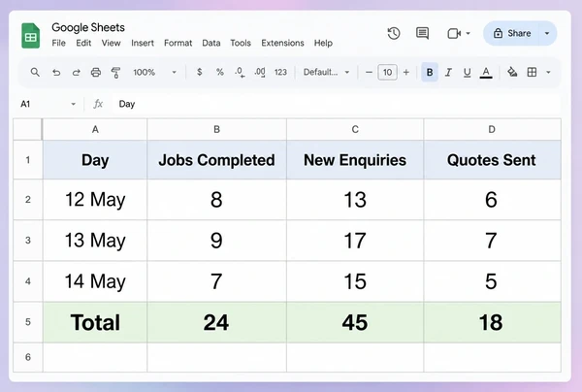The width and height of the screenshot is (582, 392).
Task: Open the Help menu
Action: (323, 43)
